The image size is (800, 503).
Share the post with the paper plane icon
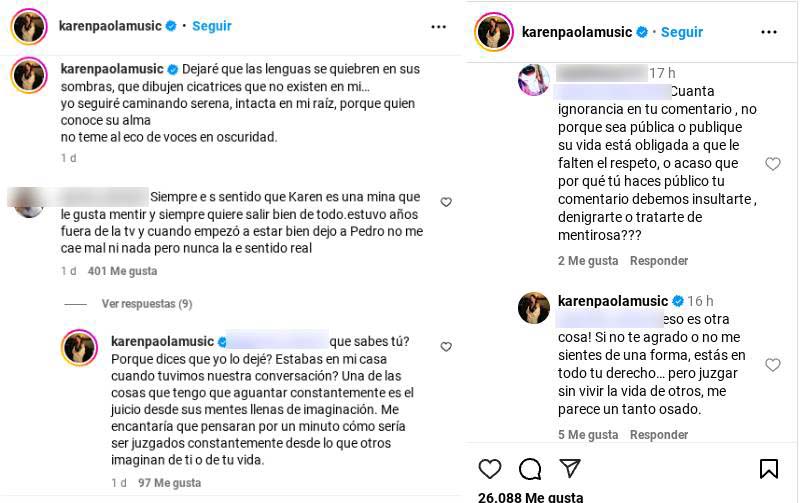[570, 468]
